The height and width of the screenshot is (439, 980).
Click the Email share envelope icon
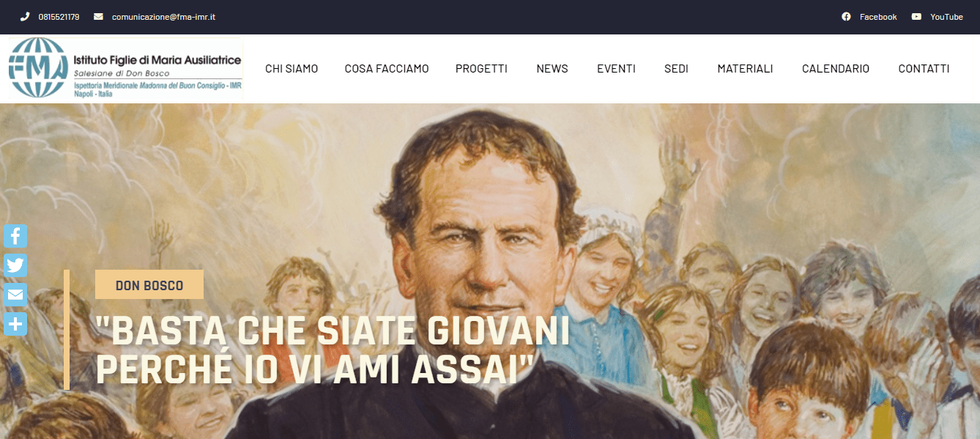click(x=15, y=295)
